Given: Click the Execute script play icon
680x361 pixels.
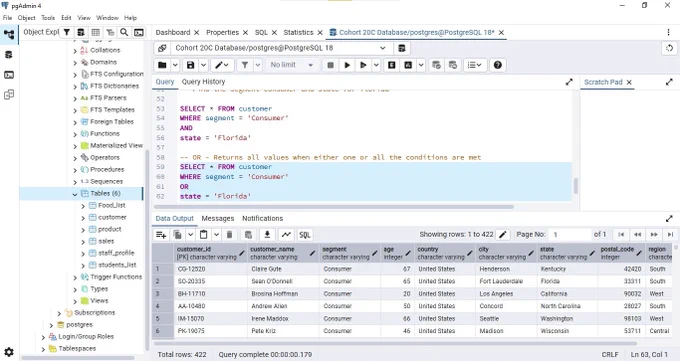Looking at the screenshot, I should [x=363, y=65].
